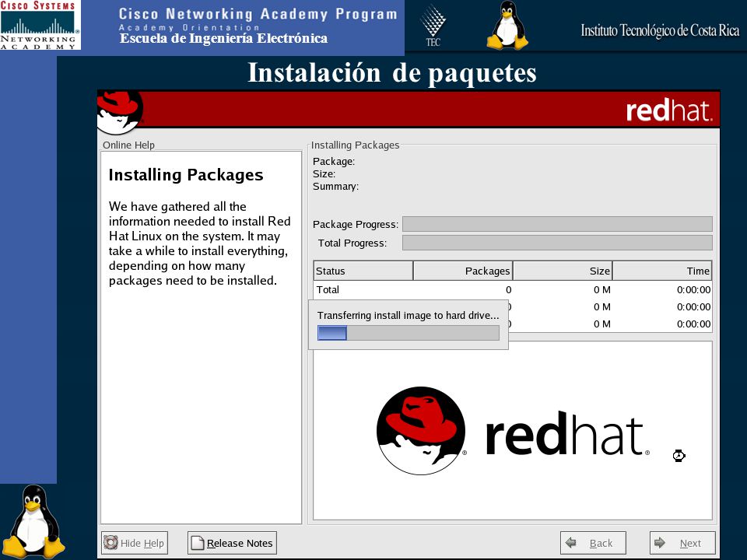
Task: Click the Hide Help button
Action: tap(135, 543)
